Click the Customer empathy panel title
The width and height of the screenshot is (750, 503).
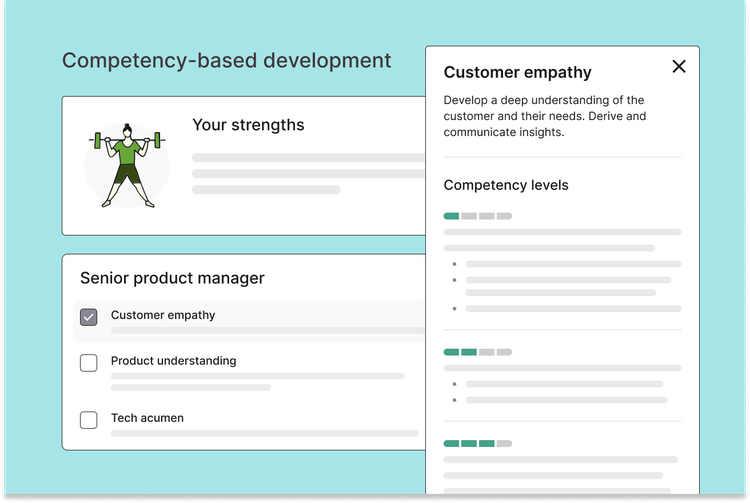pos(517,72)
